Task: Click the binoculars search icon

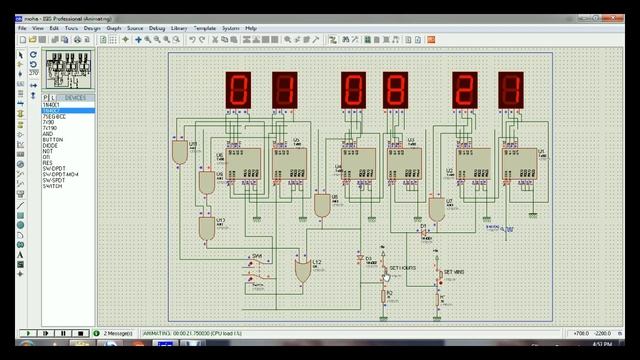Action: 346,40
